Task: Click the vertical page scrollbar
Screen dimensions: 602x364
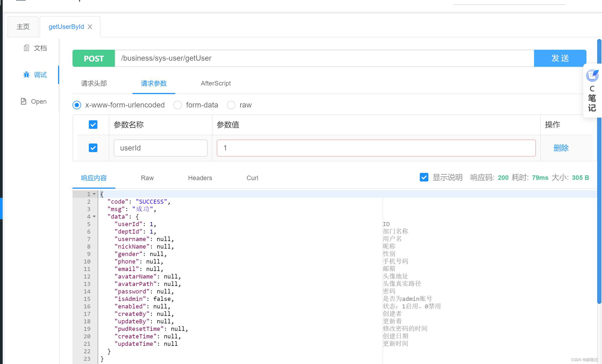Action: point(599,171)
